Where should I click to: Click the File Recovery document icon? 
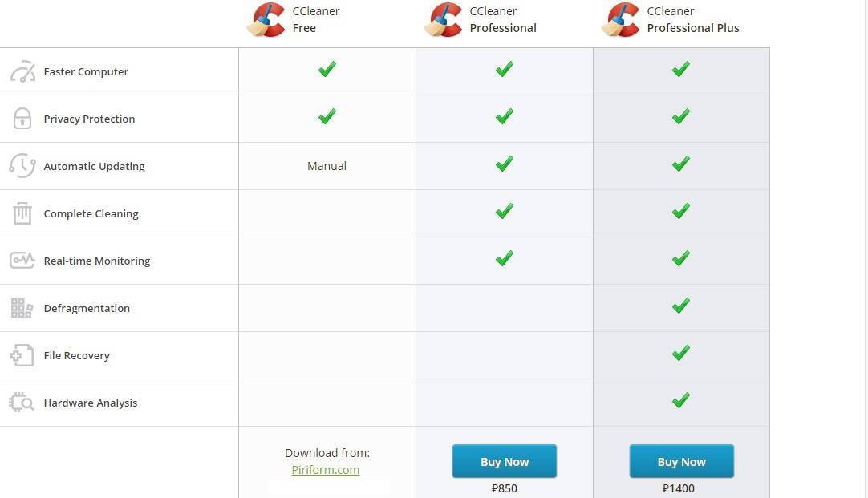point(22,355)
